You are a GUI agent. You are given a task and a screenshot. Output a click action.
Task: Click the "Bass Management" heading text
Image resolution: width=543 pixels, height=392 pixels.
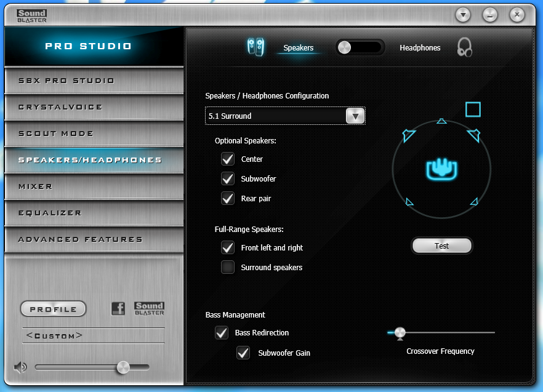235,315
